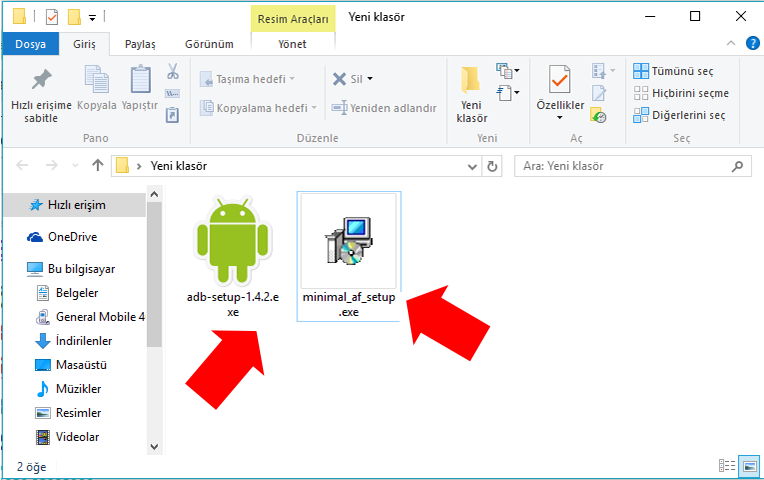Click the Hızlı erişime sabitle pin icon
This screenshot has height=480, width=764.
click(41, 80)
